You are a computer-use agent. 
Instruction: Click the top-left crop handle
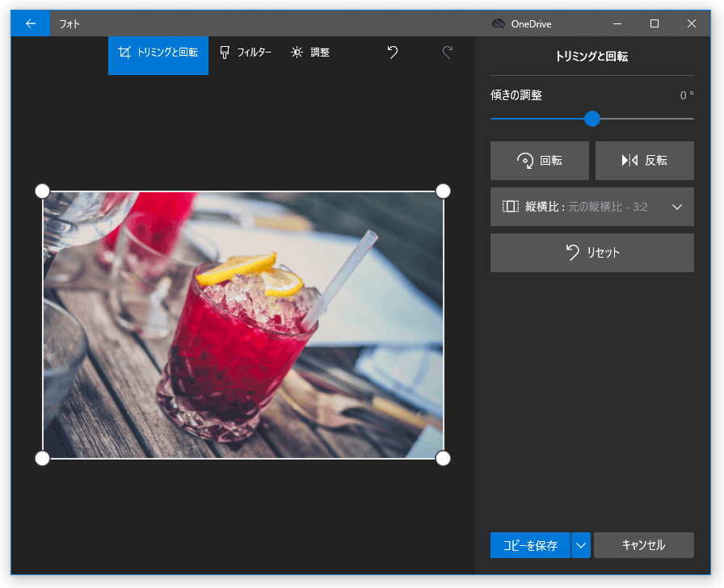43,191
